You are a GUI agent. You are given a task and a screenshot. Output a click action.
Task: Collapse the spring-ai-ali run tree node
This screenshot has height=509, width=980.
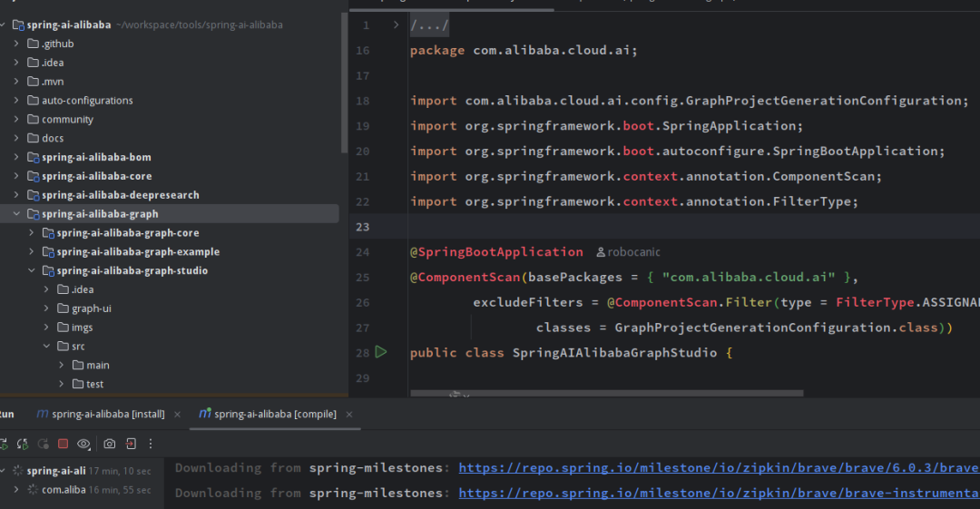[x=3, y=471]
